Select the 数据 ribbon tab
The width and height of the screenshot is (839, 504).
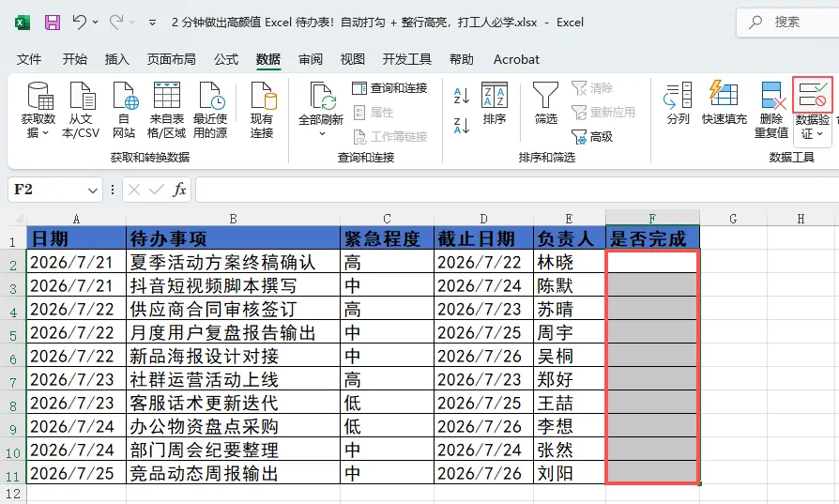(268, 59)
